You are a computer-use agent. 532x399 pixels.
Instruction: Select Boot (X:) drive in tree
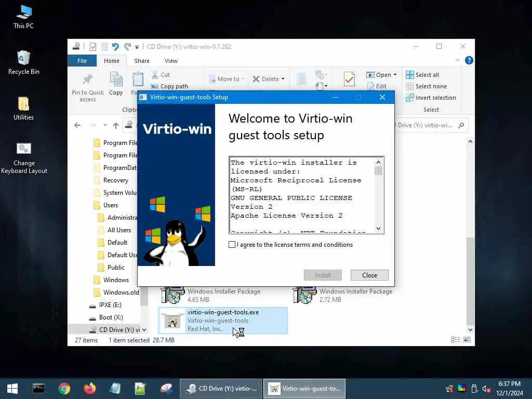[x=111, y=317]
